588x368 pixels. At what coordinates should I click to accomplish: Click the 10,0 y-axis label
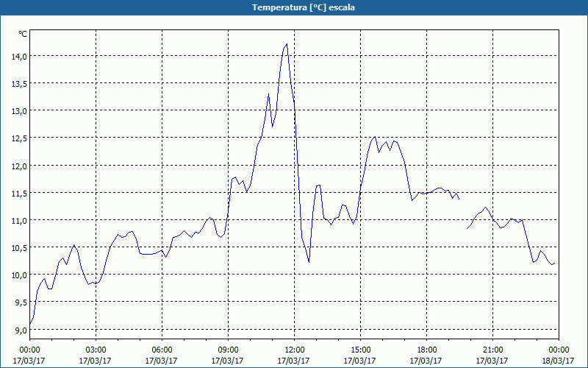point(19,275)
